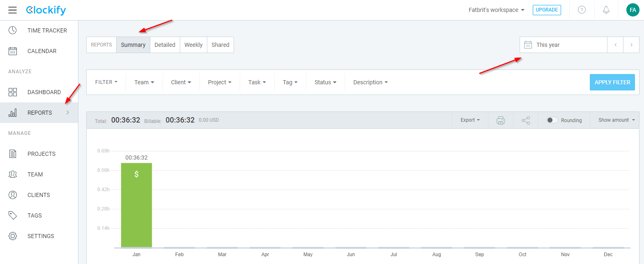Screen dimensions: 644x264
Task: Open the Team filter dropdown
Action: pyautogui.click(x=144, y=82)
